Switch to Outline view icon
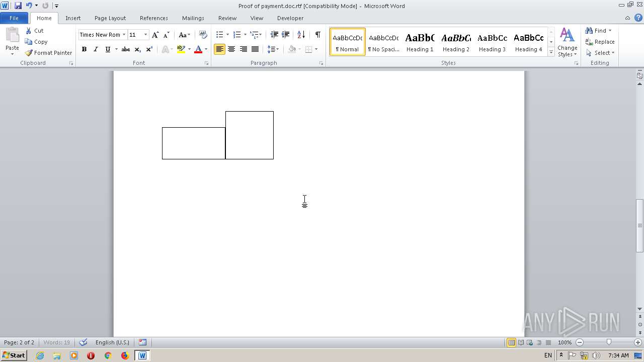Viewport: 644px width, 362px height. click(539, 342)
